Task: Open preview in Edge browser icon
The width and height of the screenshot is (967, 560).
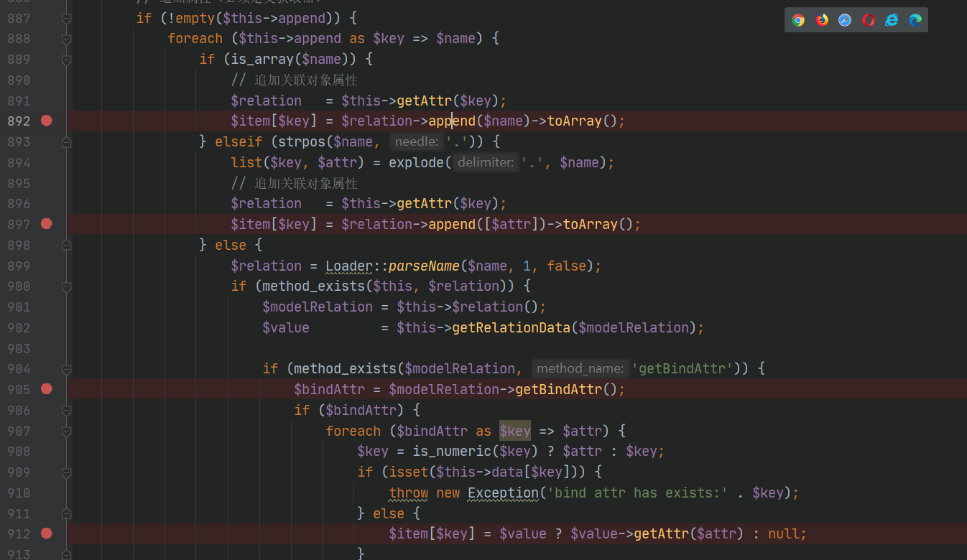Action: [915, 20]
